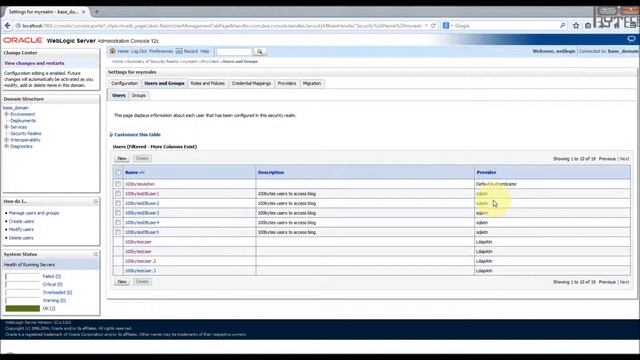This screenshot has width=640, height=360.
Task: Expand Customize this table section
Action: click(x=111, y=135)
